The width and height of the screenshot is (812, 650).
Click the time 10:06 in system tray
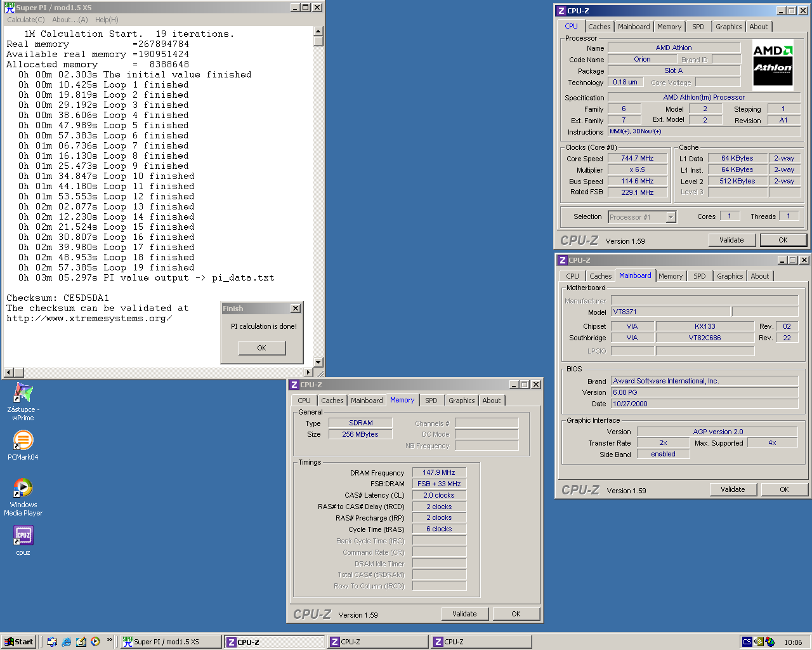[x=793, y=642]
